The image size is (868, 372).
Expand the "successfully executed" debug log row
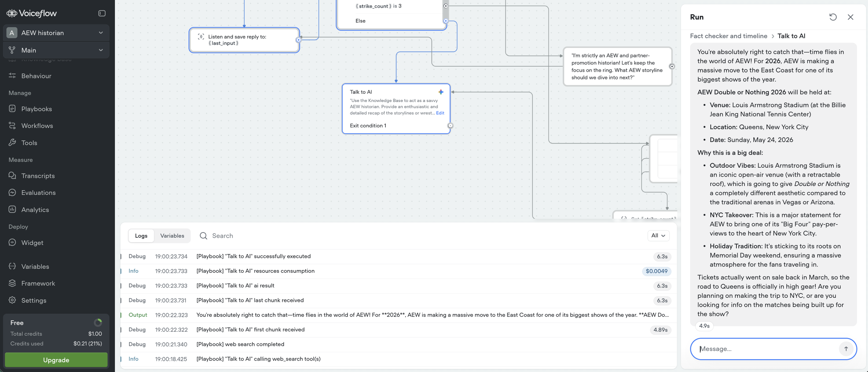tap(399, 256)
